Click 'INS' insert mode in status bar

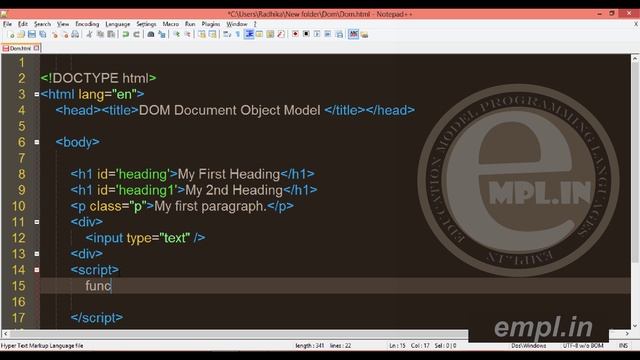[623, 346]
